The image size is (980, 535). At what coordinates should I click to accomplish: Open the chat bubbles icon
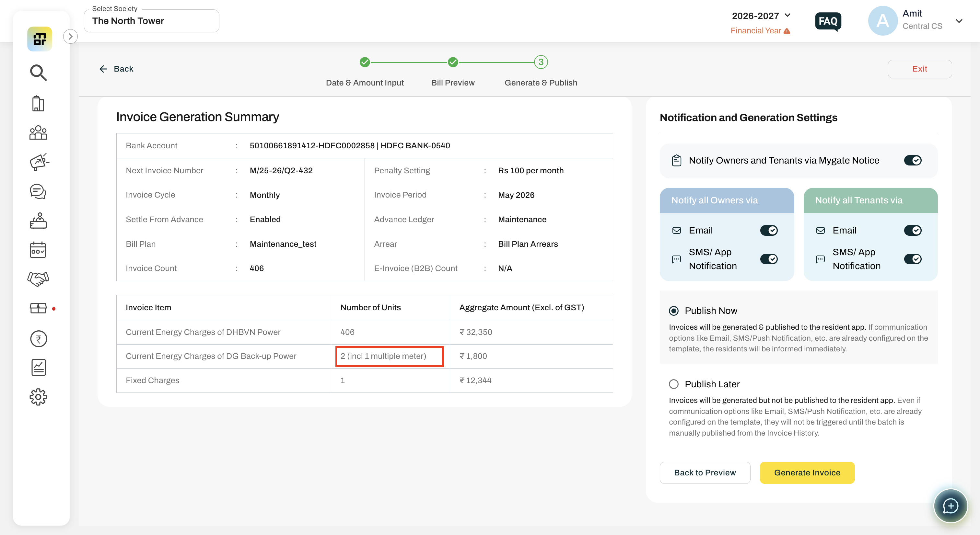(x=38, y=192)
